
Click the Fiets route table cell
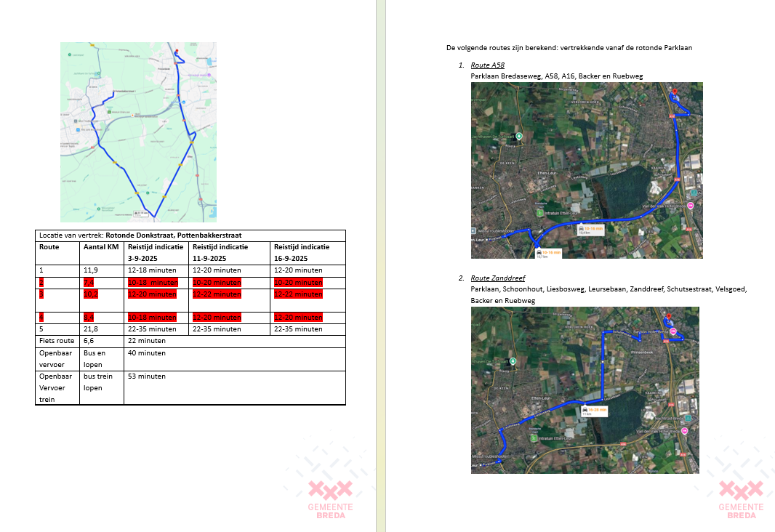(57, 340)
